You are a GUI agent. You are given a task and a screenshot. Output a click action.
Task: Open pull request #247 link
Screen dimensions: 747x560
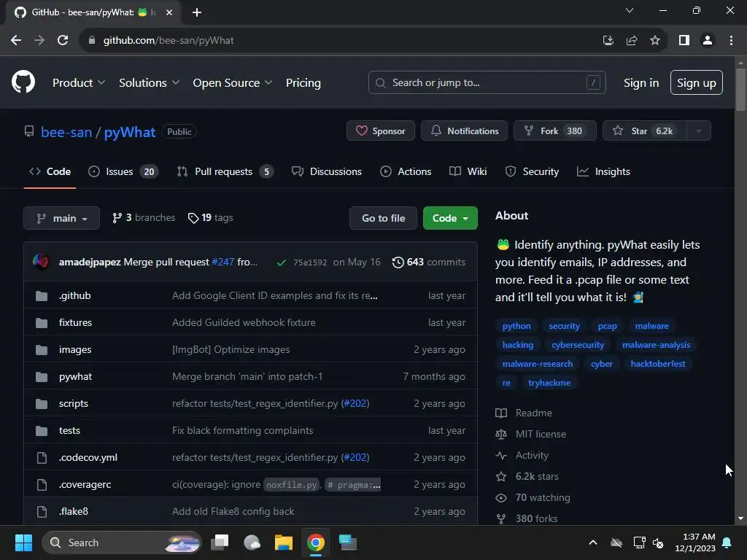[223, 262]
